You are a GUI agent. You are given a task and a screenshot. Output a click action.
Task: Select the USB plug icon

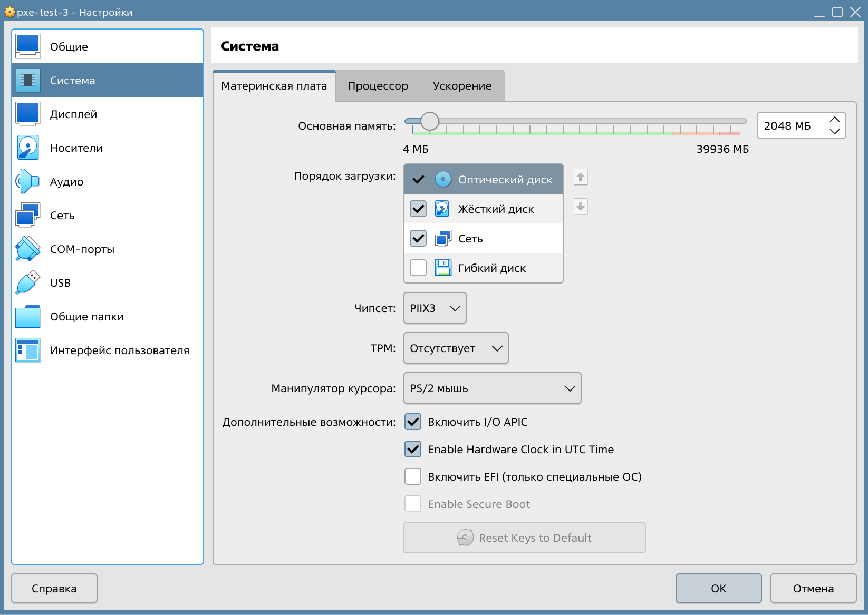point(27,282)
